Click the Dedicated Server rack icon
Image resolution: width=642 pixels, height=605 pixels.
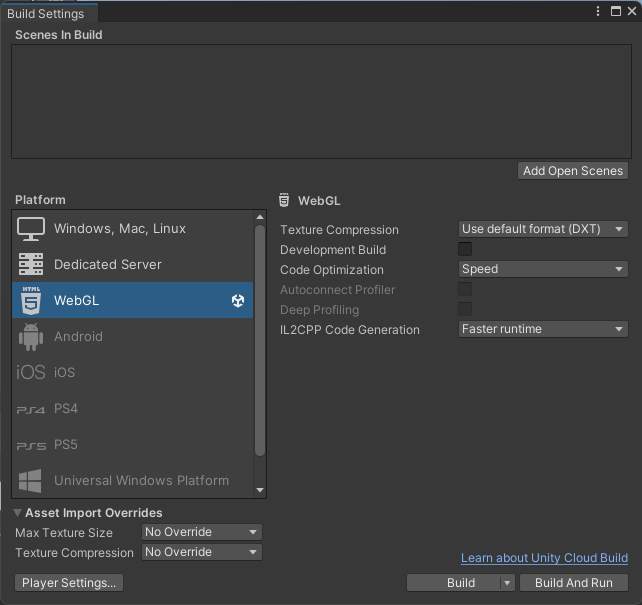pyautogui.click(x=31, y=264)
